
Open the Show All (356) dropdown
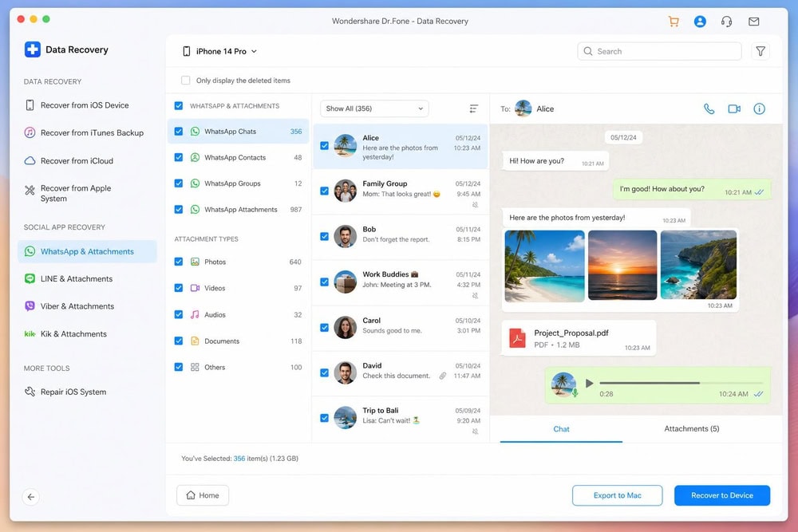(x=374, y=108)
